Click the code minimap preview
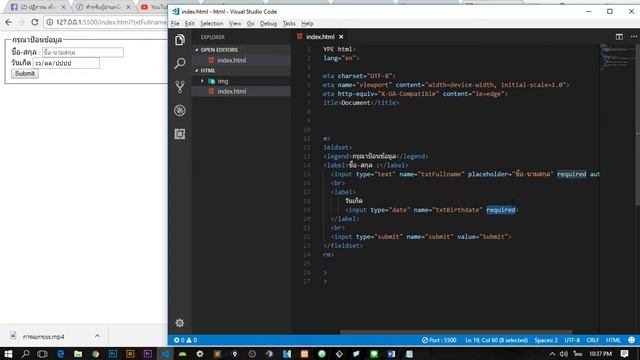Screen dimensions: 640x360 (x=616, y=56)
